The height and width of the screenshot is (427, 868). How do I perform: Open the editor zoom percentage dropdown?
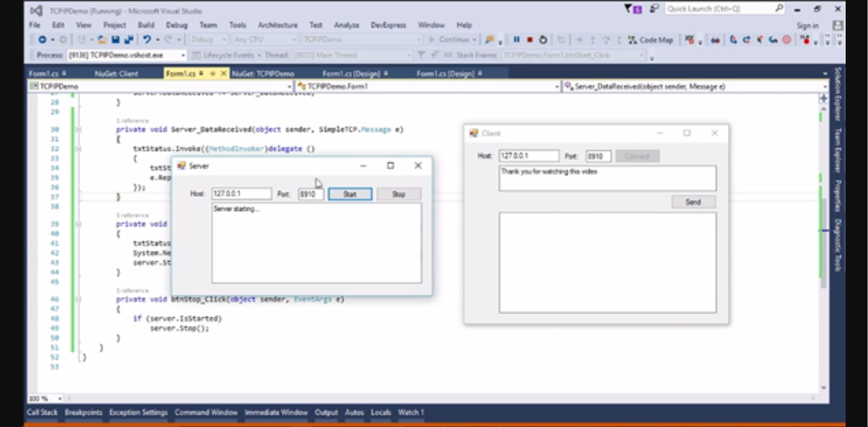tap(60, 399)
